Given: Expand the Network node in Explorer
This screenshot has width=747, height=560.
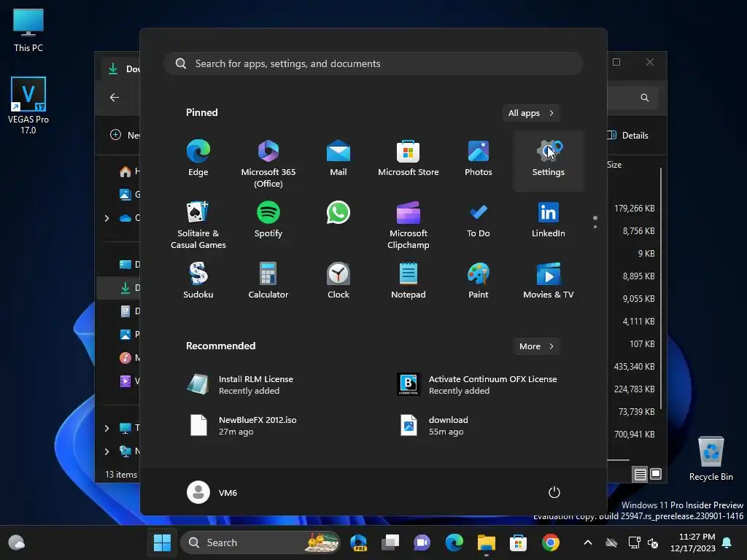Looking at the screenshot, I should click(107, 451).
